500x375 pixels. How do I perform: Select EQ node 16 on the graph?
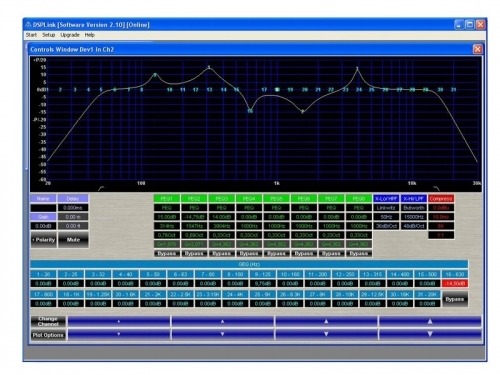(x=250, y=111)
